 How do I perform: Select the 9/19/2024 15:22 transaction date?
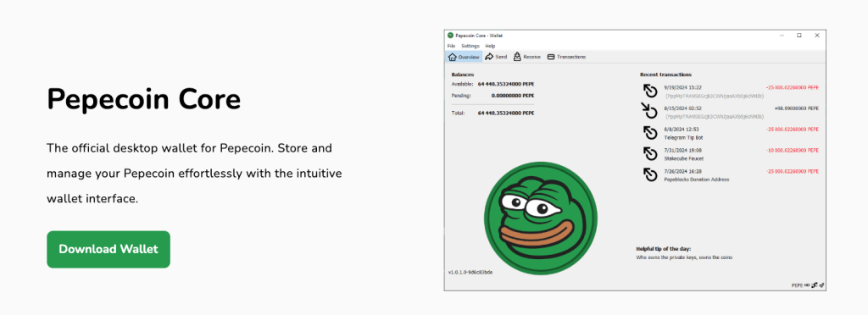pos(682,87)
